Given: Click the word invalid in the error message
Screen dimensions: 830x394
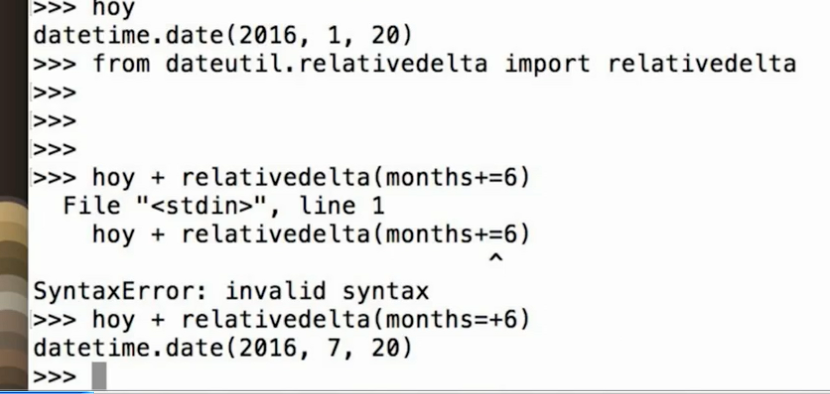Looking at the screenshot, I should click(276, 291).
